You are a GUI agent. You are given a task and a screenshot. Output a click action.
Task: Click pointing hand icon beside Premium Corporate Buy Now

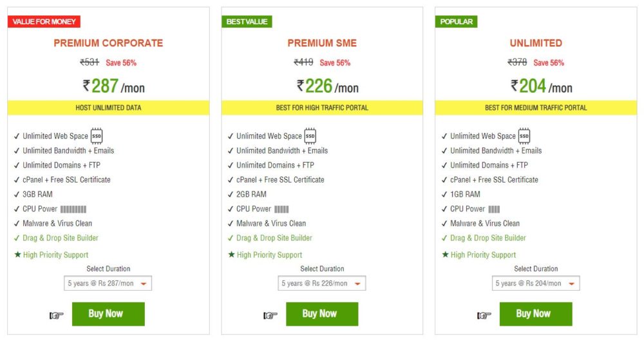tap(57, 315)
